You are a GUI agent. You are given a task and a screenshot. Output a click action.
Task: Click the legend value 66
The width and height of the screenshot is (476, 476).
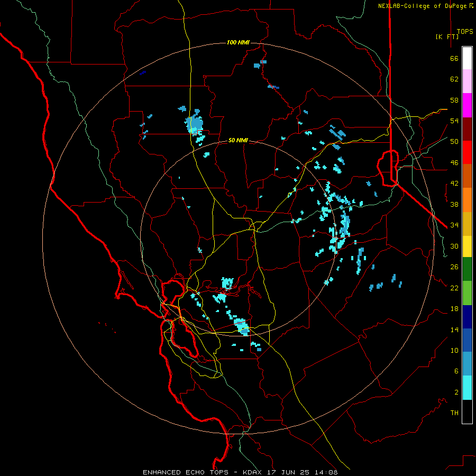(454, 59)
